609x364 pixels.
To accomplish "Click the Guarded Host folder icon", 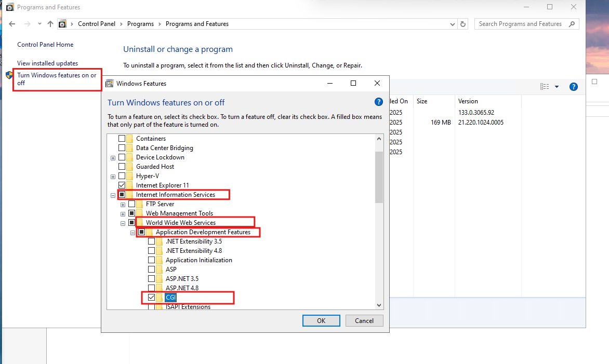I will (x=130, y=167).
